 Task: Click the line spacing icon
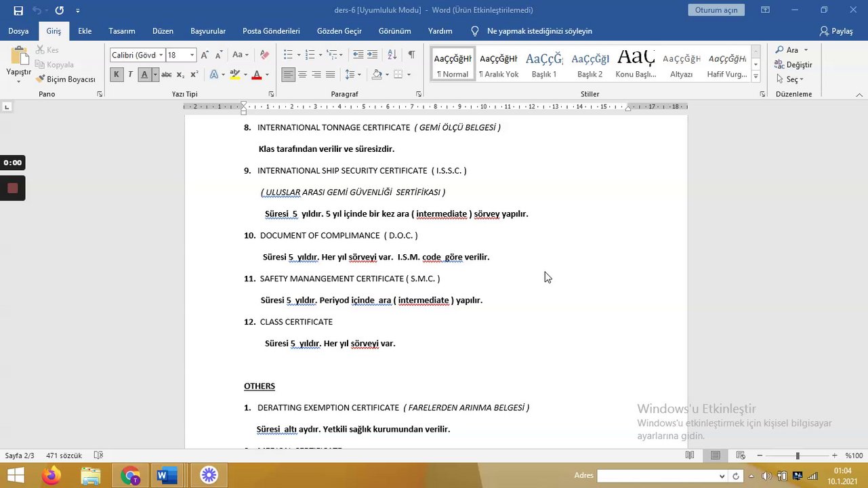tap(350, 75)
